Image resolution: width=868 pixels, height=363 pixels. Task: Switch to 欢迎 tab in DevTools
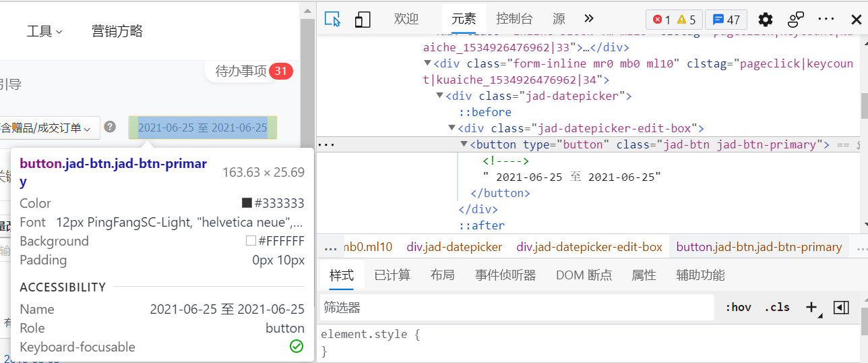pyautogui.click(x=406, y=19)
